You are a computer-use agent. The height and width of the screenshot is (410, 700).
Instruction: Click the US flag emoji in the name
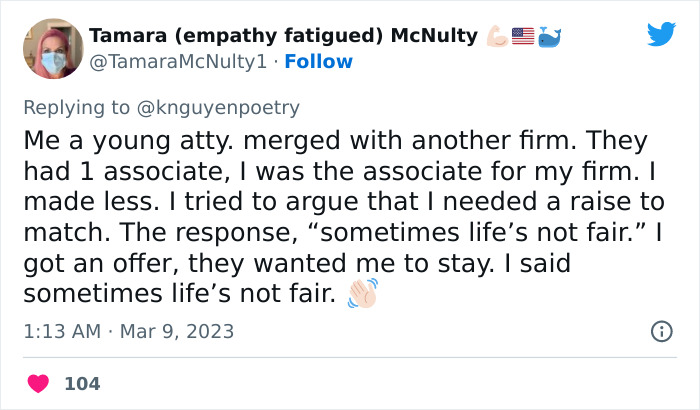click(x=523, y=37)
